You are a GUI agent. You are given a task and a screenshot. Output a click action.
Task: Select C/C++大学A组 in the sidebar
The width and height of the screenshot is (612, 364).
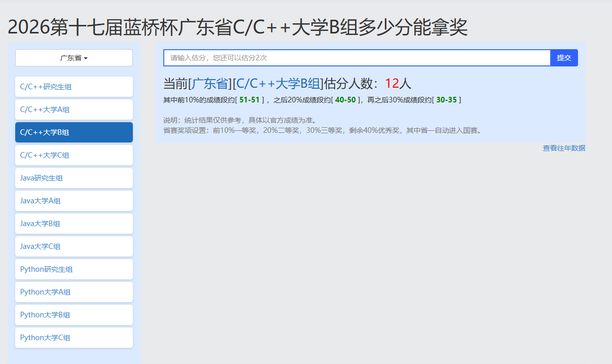(74, 110)
